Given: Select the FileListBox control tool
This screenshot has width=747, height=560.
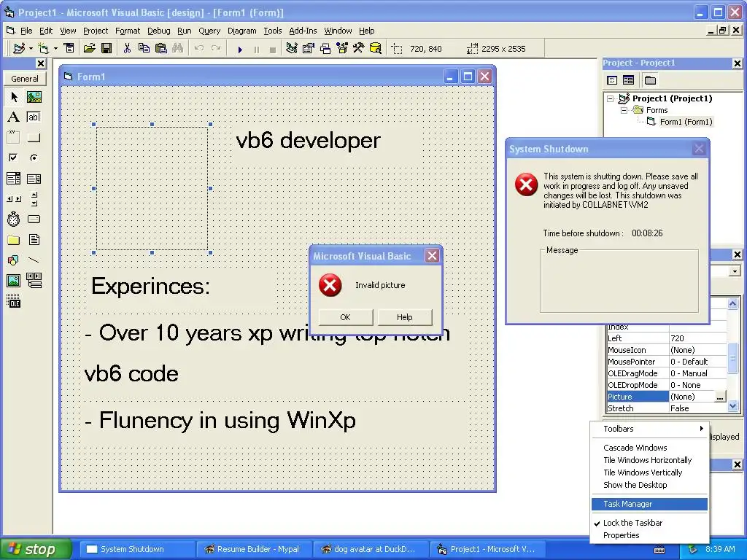Looking at the screenshot, I should pyautogui.click(x=34, y=239).
